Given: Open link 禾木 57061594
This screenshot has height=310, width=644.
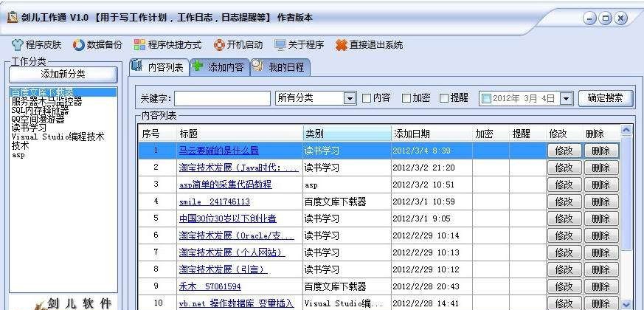Looking at the screenshot, I should [210, 286].
